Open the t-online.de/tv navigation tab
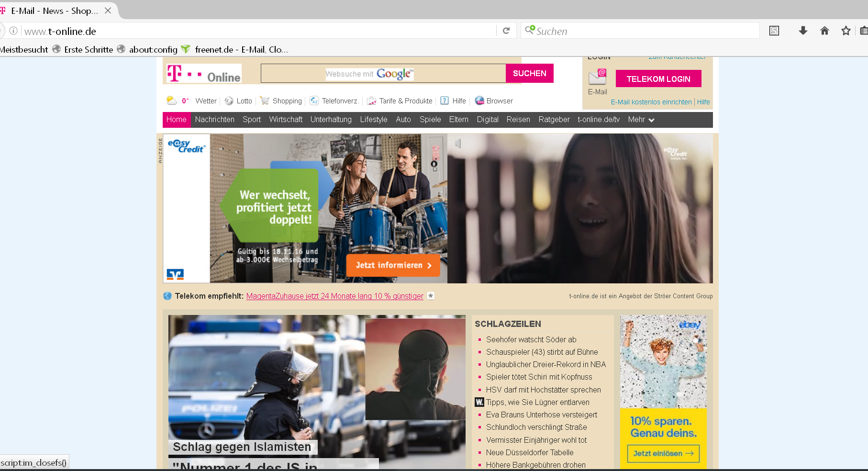The image size is (868, 471). click(x=599, y=120)
